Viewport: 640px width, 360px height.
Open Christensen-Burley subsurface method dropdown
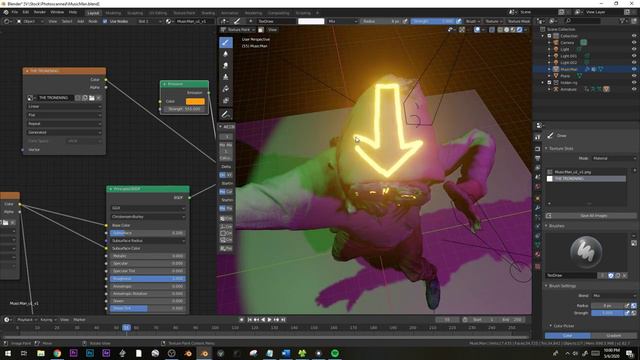147,217
